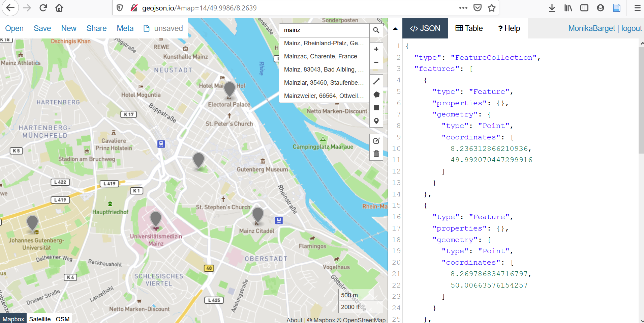Click the map search magnifier button
644x323 pixels.
pyautogui.click(x=376, y=30)
